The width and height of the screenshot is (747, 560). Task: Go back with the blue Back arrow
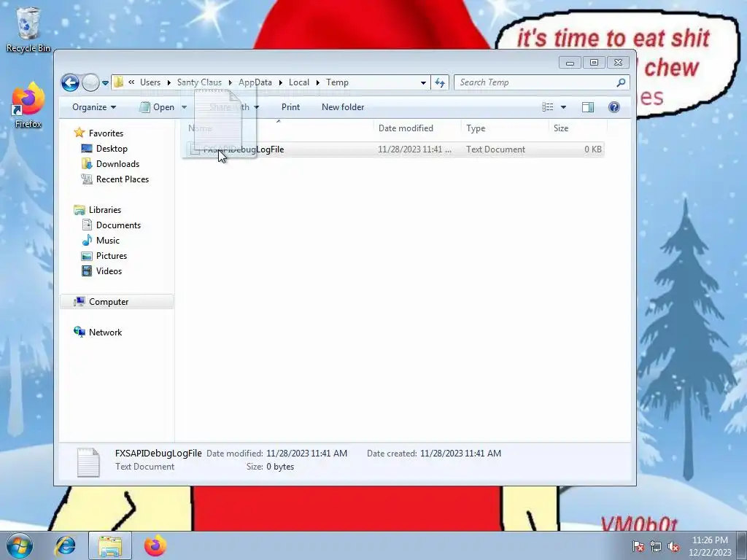(x=70, y=83)
